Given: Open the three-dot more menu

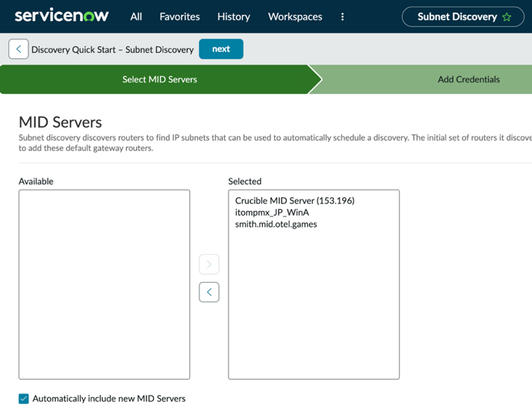Looking at the screenshot, I should pyautogui.click(x=342, y=16).
